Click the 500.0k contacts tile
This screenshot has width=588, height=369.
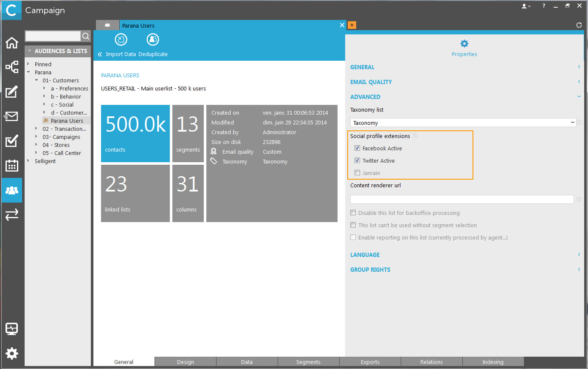click(135, 133)
